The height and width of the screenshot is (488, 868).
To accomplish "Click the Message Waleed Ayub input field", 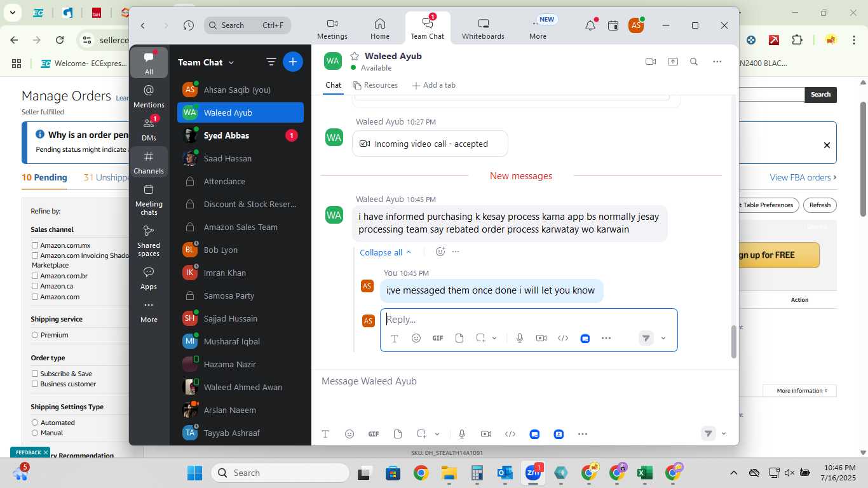I will point(525,381).
